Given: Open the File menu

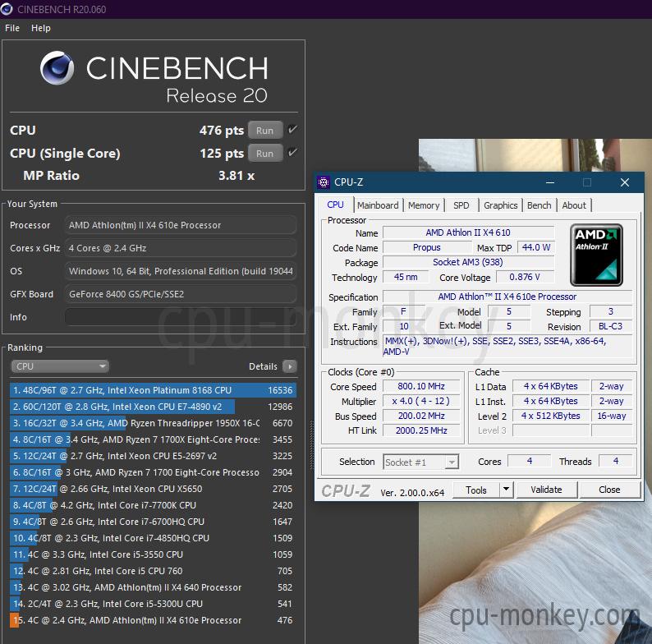Looking at the screenshot, I should point(12,28).
